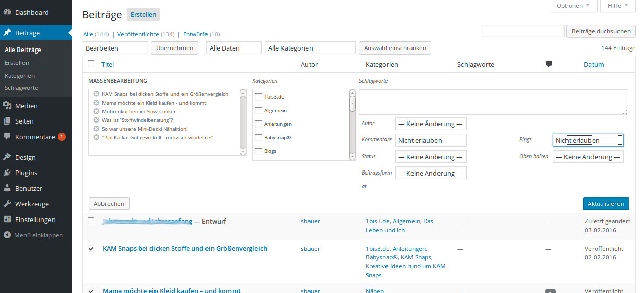Image resolution: width=644 pixels, height=293 pixels.
Task: Remove "Möhrenkuchen im Slow-Cooker" from bulk edit list
Action: coord(96,111)
